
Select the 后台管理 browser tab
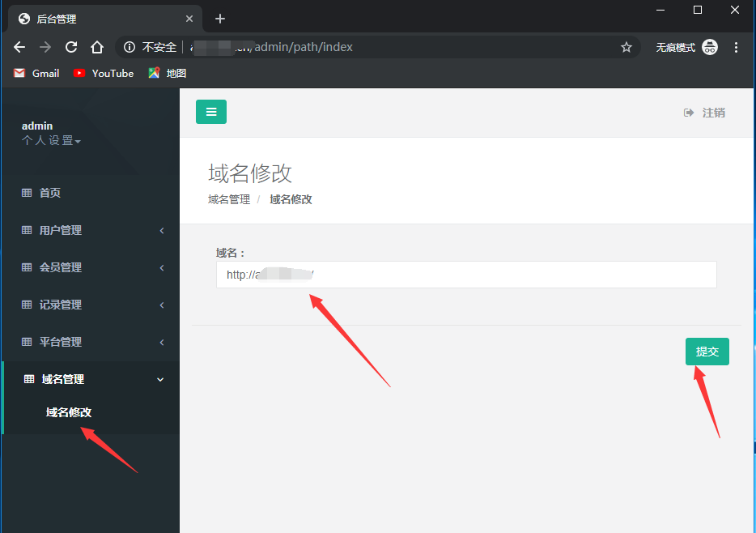pyautogui.click(x=105, y=19)
